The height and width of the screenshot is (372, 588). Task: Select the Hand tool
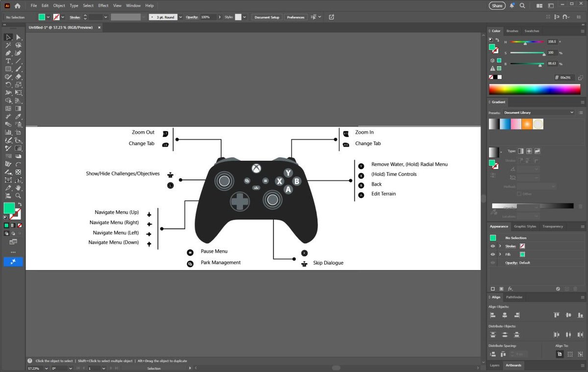19,188
